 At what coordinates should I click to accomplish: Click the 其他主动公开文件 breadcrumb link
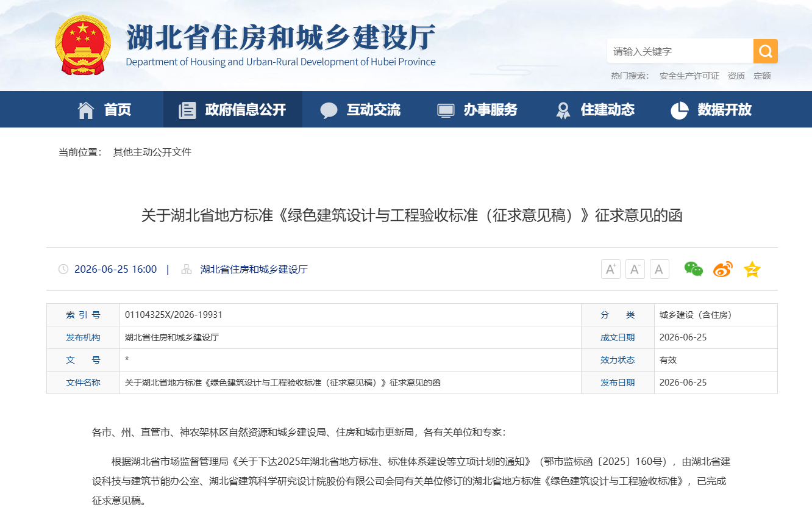click(152, 152)
